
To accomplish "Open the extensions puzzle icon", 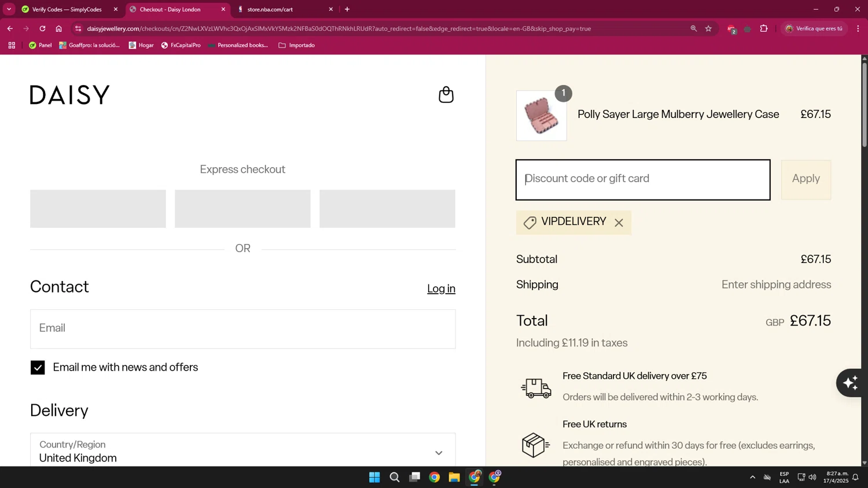I will pyautogui.click(x=764, y=28).
